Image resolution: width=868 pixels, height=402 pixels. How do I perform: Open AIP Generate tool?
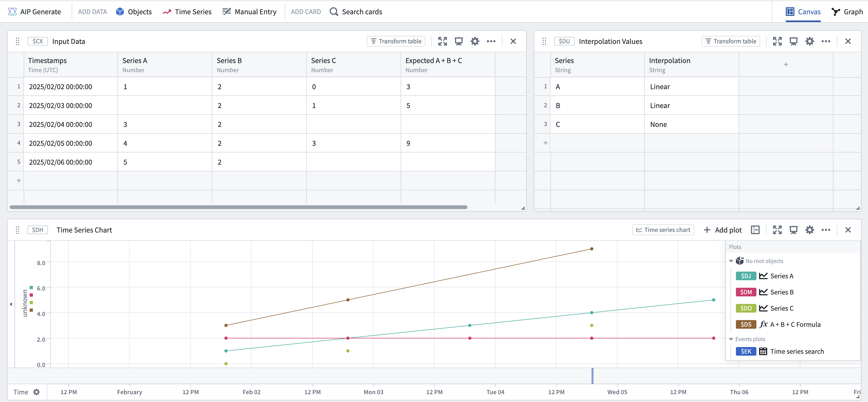pyautogui.click(x=34, y=12)
